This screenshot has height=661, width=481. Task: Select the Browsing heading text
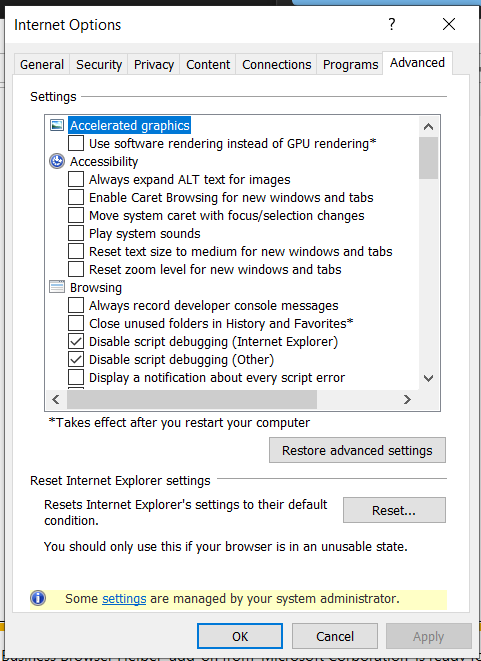(x=96, y=288)
